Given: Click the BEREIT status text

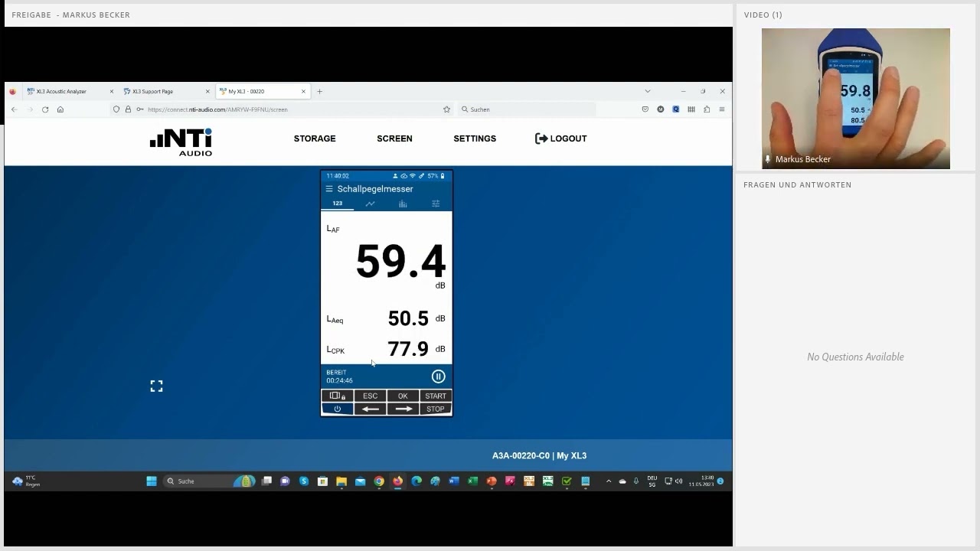Looking at the screenshot, I should pos(336,373).
